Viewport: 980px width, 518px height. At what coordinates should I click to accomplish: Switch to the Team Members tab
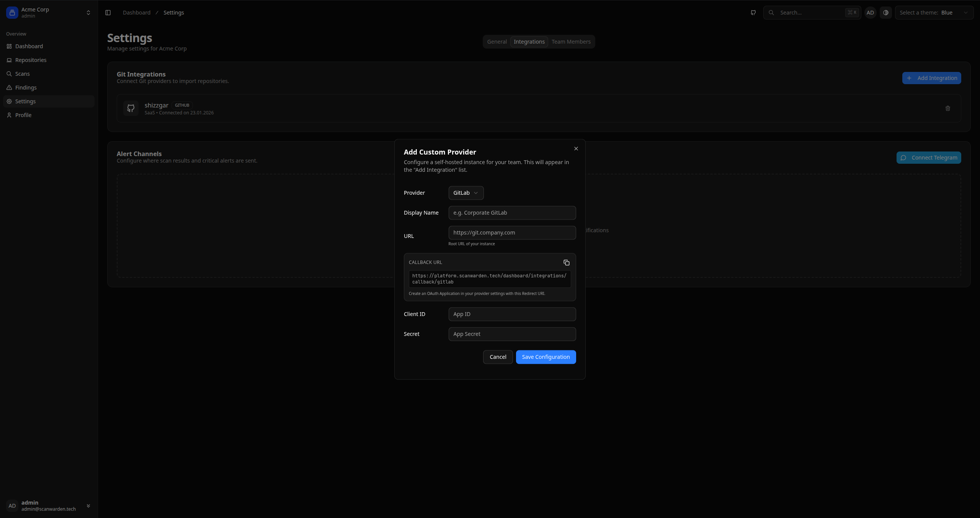click(571, 41)
